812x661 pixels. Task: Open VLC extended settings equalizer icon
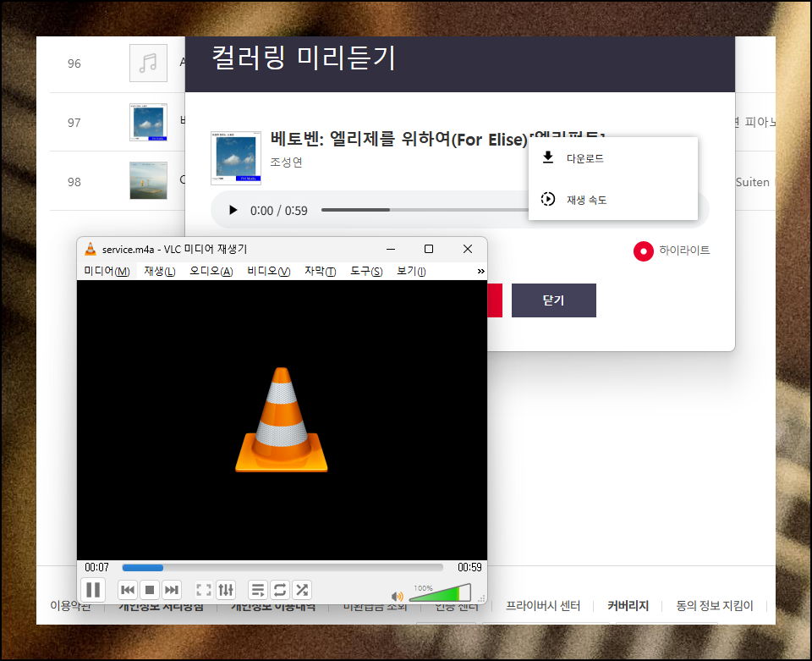click(x=226, y=590)
